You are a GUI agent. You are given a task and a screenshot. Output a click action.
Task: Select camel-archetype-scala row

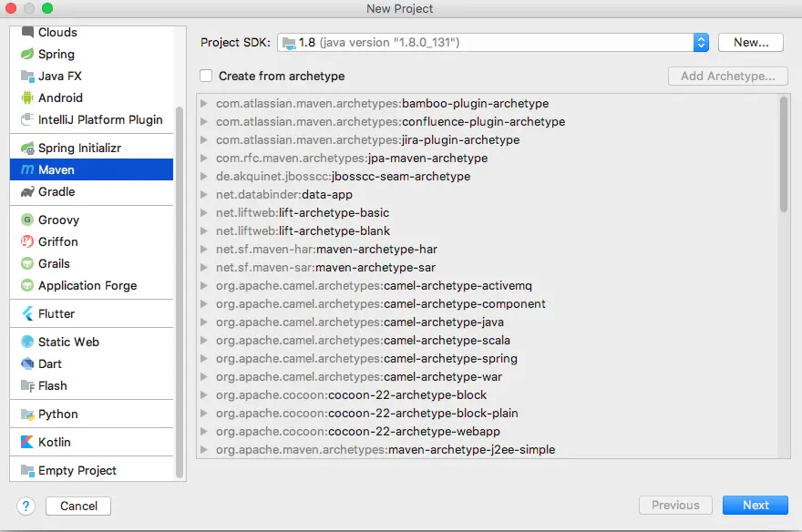click(488, 341)
